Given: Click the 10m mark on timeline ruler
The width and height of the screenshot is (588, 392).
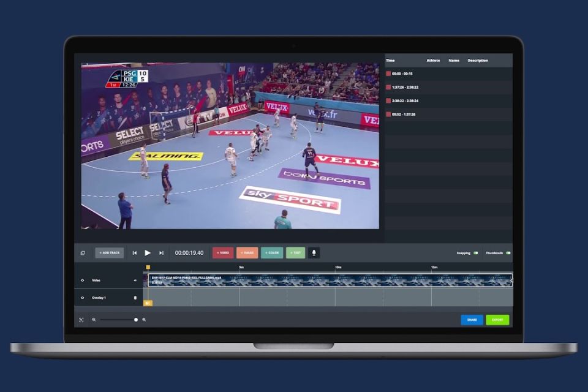Looking at the screenshot, I should tap(338, 268).
